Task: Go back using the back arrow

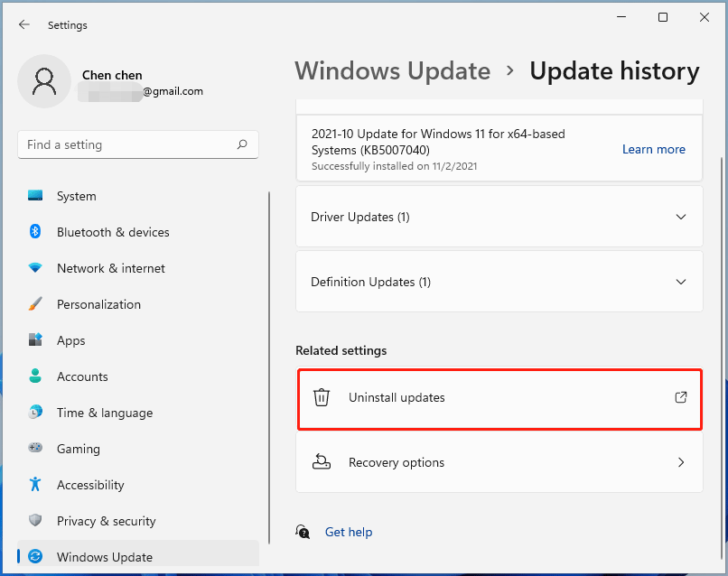Action: pyautogui.click(x=24, y=24)
